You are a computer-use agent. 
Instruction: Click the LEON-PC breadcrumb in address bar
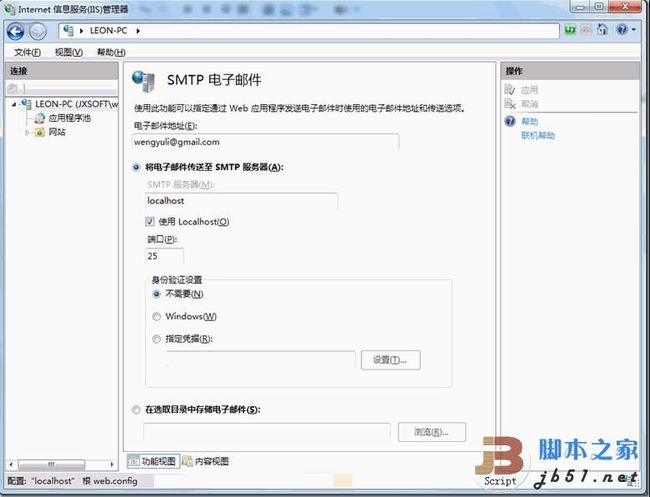[108, 31]
